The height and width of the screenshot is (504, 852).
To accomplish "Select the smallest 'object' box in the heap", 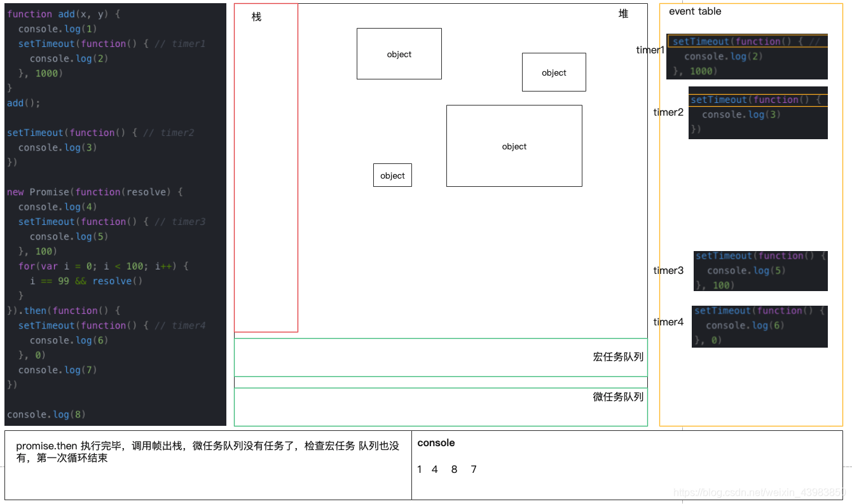I will 392,175.
